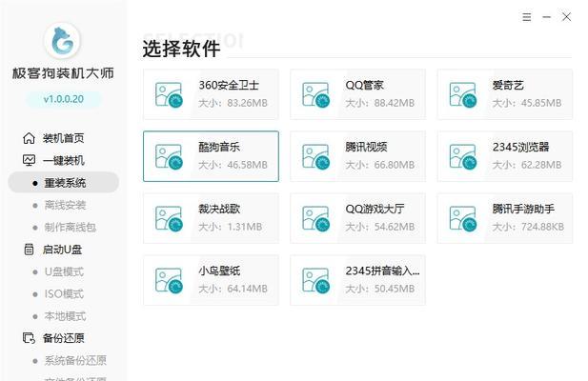Click the 2345浏览器 name text
The width and height of the screenshot is (588, 381).
tap(521, 147)
